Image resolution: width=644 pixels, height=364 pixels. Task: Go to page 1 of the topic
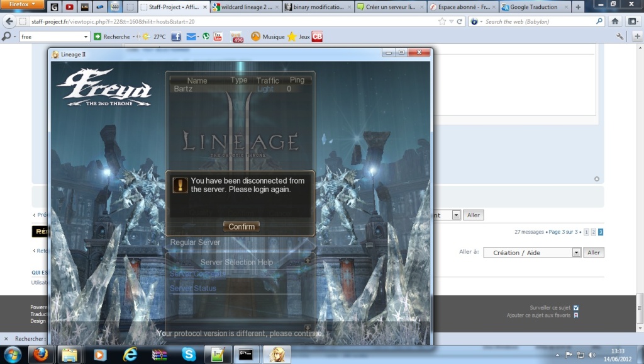[x=587, y=232]
